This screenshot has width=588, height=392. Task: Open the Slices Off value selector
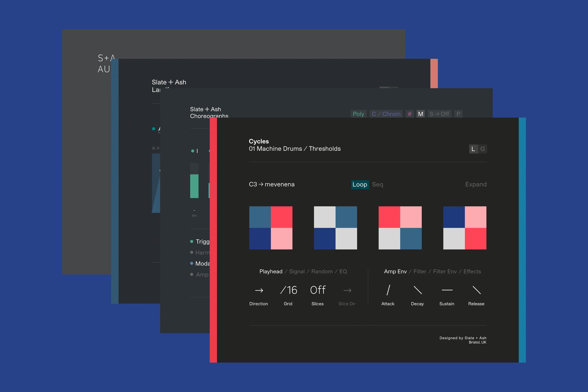[x=318, y=290]
